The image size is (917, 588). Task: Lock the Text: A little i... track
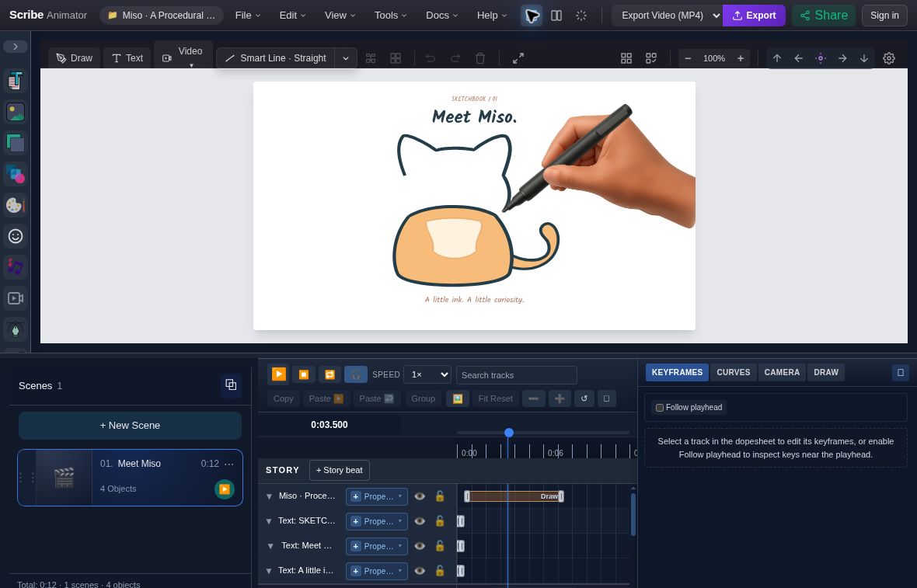[x=440, y=570]
